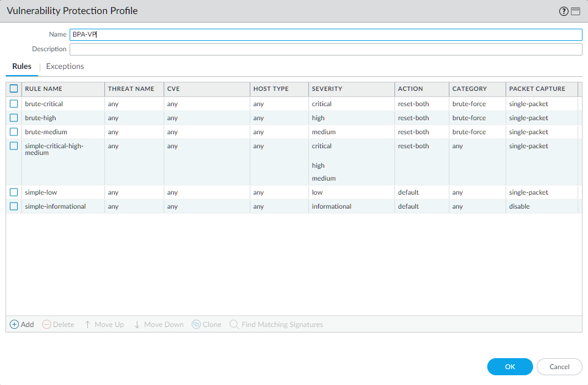Click single-packet in brute-high row
Image resolution: width=588 pixels, height=385 pixels.
(x=528, y=118)
